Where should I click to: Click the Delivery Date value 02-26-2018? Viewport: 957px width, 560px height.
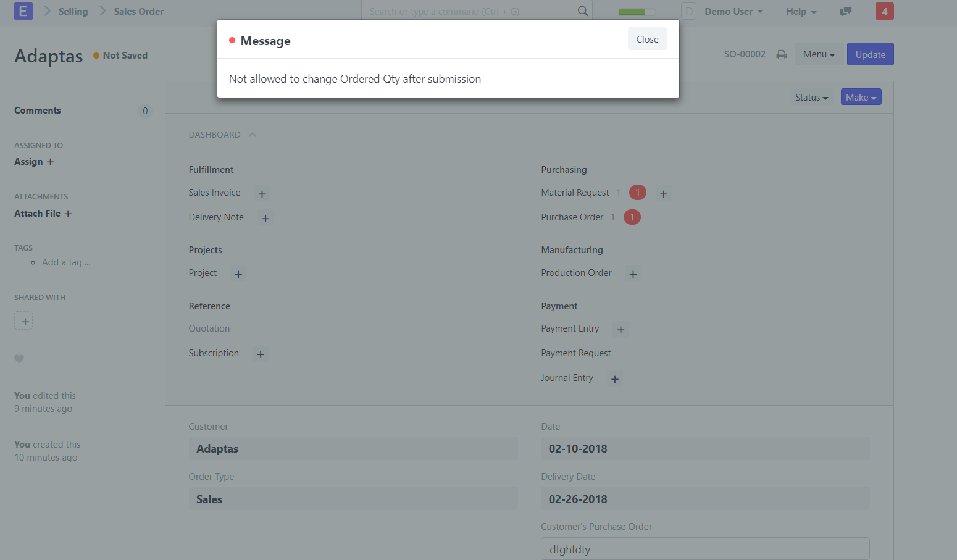coord(705,499)
